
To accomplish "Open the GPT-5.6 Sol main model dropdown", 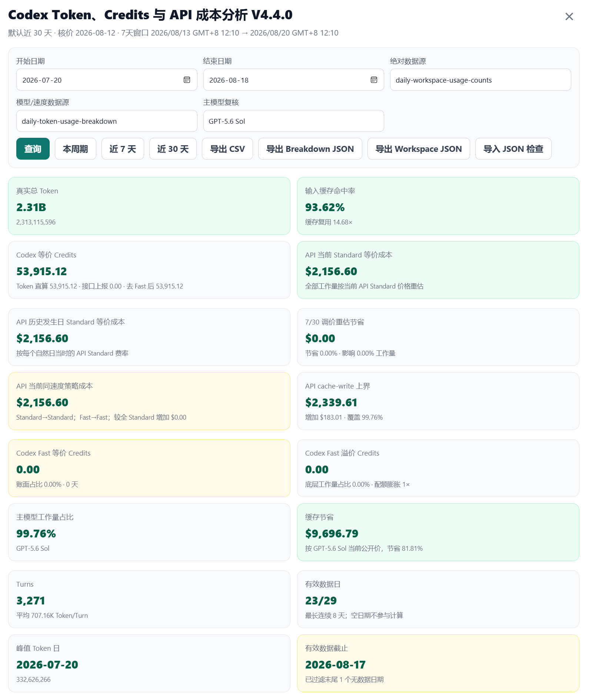I will point(293,121).
